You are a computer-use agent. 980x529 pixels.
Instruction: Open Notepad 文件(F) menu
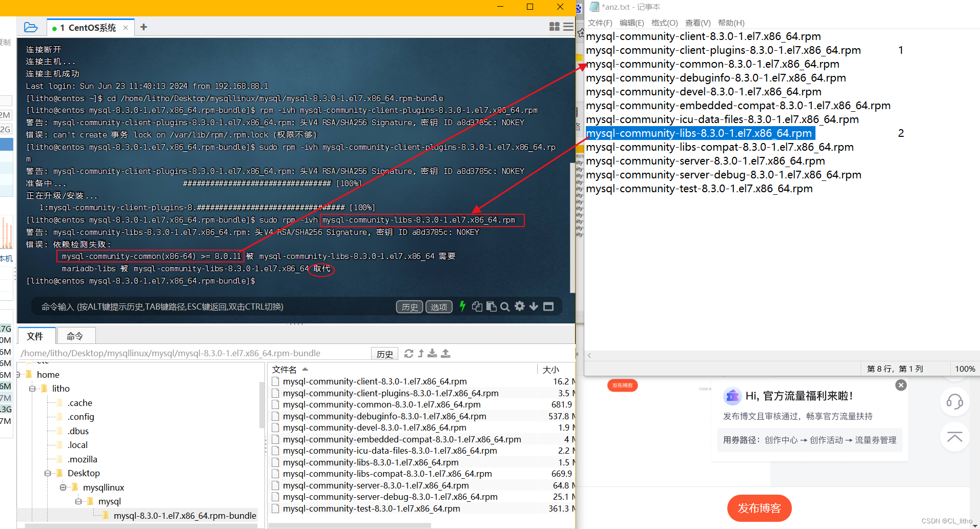point(600,23)
